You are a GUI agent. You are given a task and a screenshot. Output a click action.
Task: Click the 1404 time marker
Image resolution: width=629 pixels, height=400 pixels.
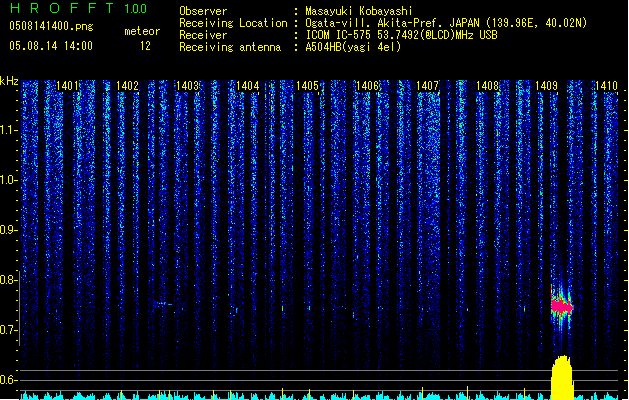click(248, 86)
